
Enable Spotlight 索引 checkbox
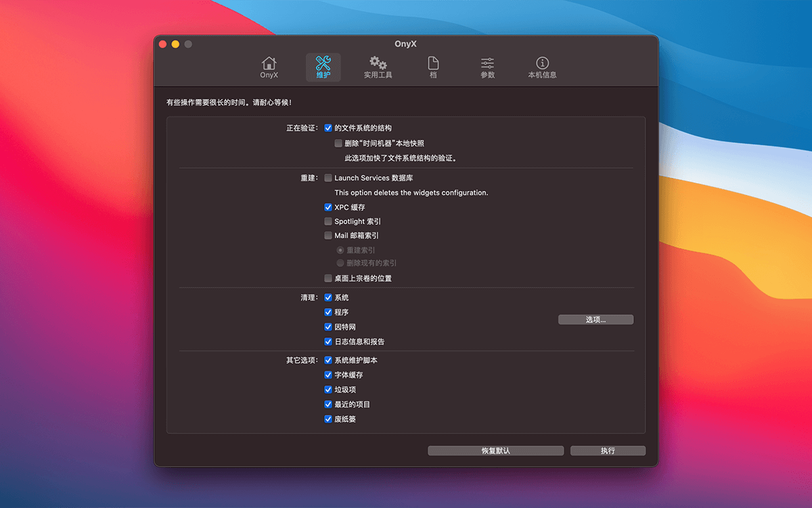pyautogui.click(x=328, y=221)
